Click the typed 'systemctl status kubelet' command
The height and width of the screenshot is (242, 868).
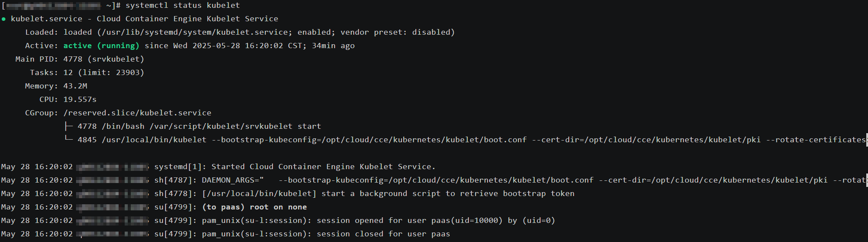182,6
